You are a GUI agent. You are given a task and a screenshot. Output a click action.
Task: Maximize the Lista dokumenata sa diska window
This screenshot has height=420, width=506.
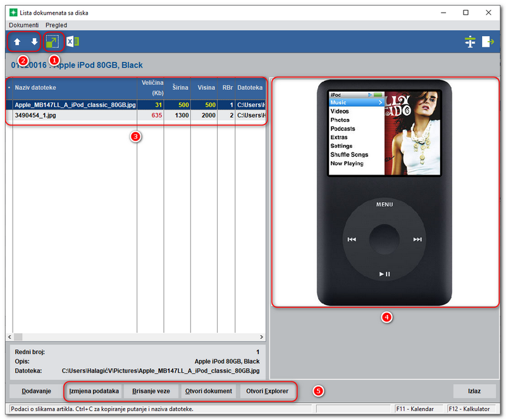[466, 13]
